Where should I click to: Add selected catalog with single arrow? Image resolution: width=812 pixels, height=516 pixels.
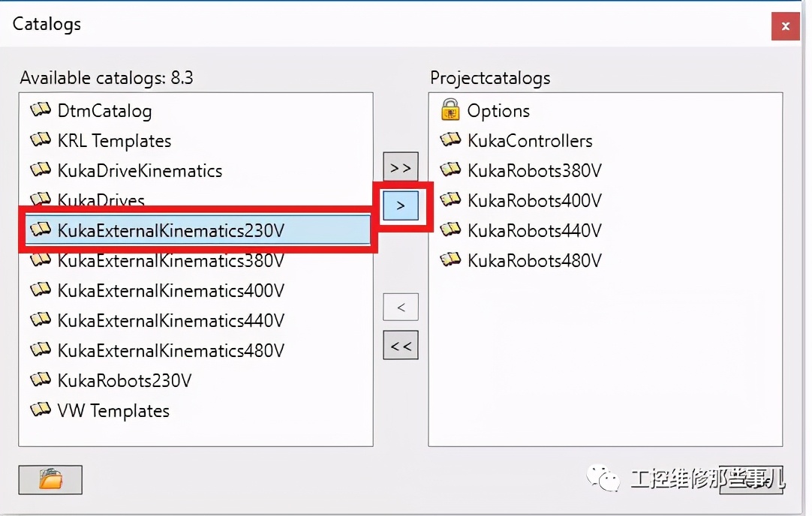[x=400, y=205]
